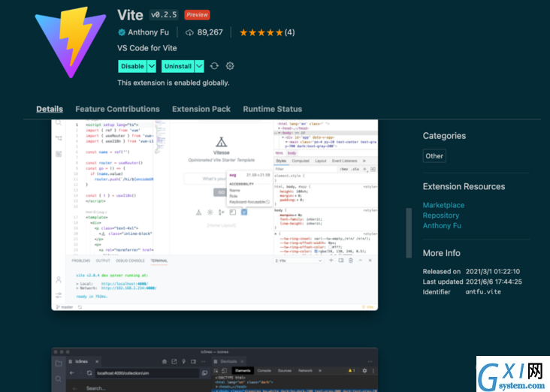550x392 pixels.
Task: Switch to the Details tab
Action: (50, 109)
